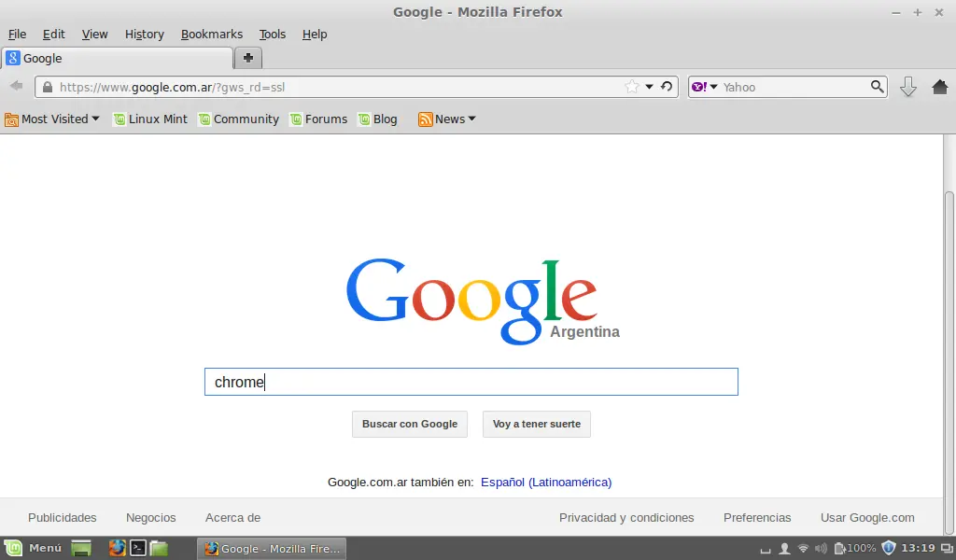Open a new tab with plus button
The image size is (956, 560).
pos(248,58)
